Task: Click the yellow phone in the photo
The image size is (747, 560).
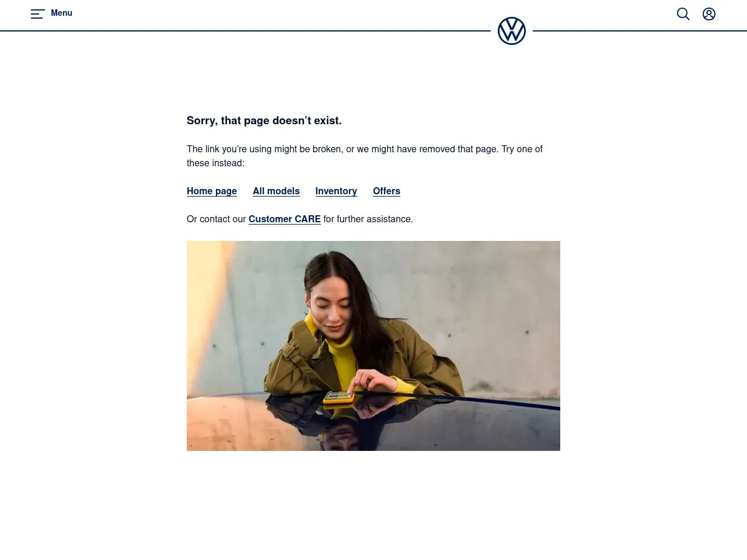Action: pos(339,397)
